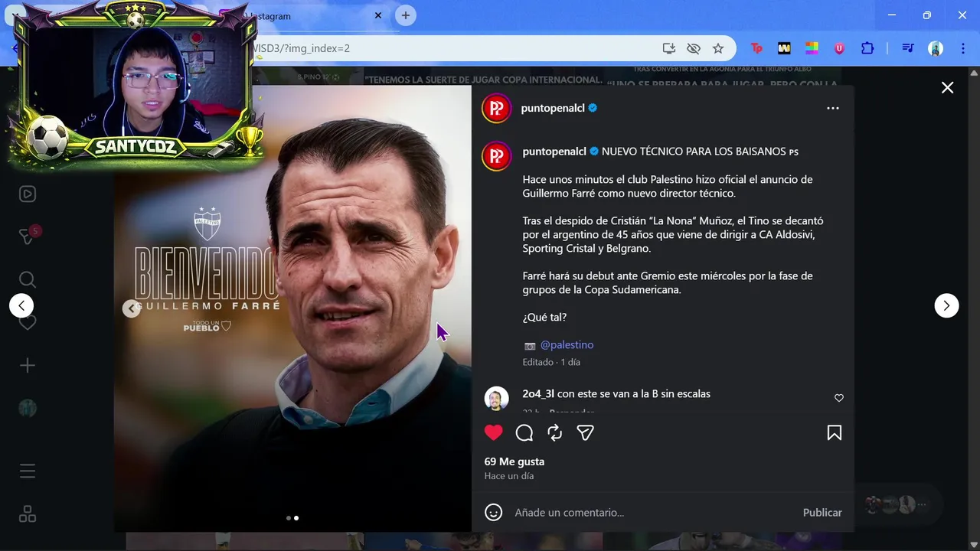The image size is (980, 551).
Task: Open the floating avatars message bubble
Action: point(897,504)
